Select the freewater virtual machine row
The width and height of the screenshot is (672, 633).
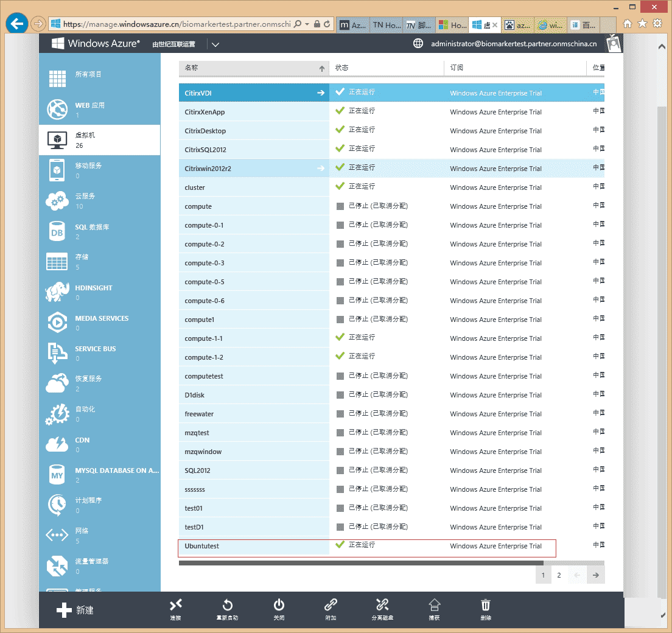tap(391, 413)
